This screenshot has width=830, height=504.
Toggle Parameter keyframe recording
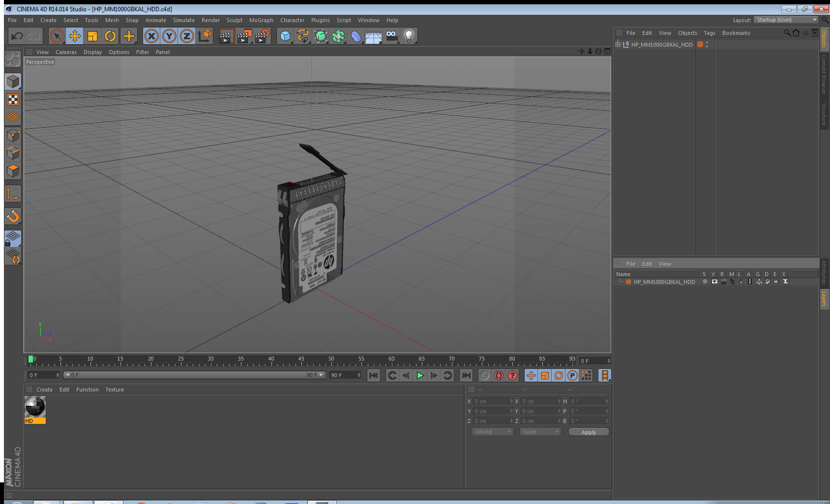click(x=572, y=376)
